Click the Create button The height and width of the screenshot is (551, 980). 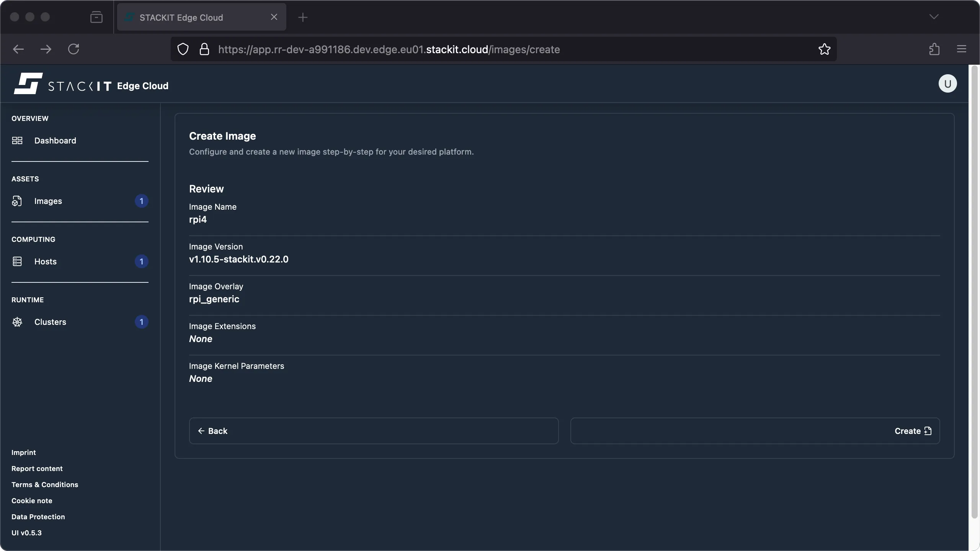point(913,431)
